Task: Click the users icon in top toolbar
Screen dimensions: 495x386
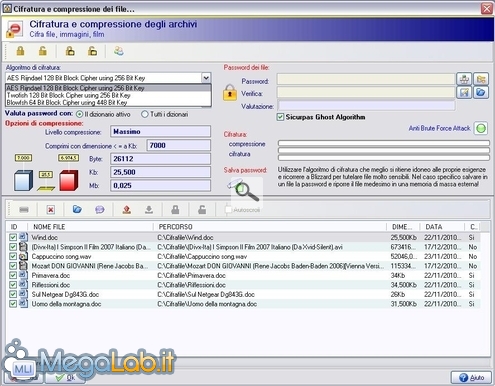Action: click(x=119, y=51)
